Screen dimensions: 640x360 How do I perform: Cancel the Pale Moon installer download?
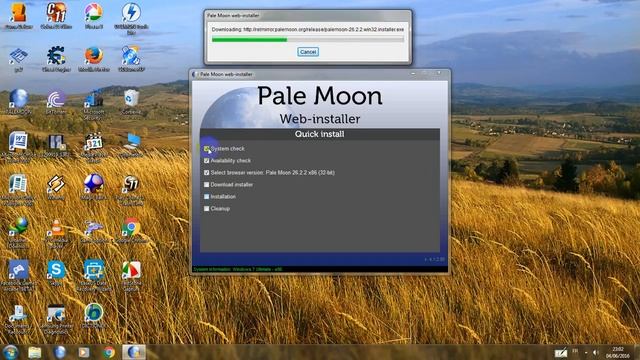[308, 52]
